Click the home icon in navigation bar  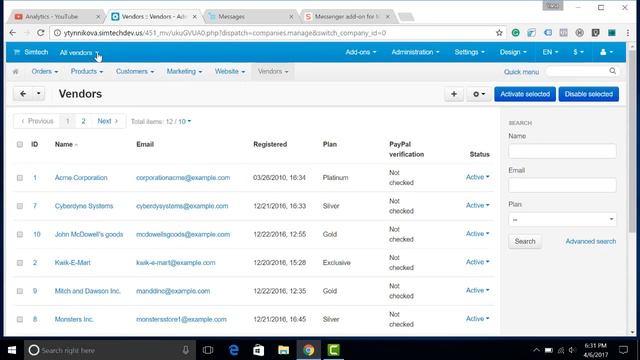coord(16,72)
